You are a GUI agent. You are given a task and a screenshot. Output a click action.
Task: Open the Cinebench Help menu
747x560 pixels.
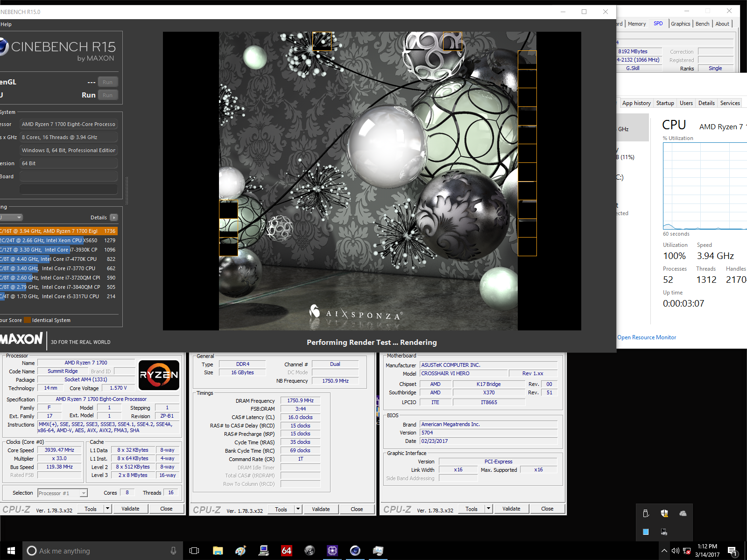(6, 24)
